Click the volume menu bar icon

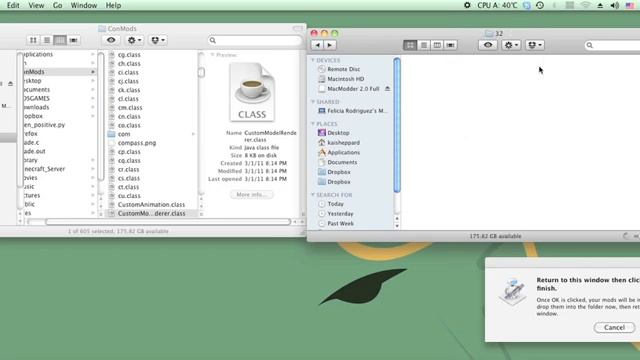point(615,5)
